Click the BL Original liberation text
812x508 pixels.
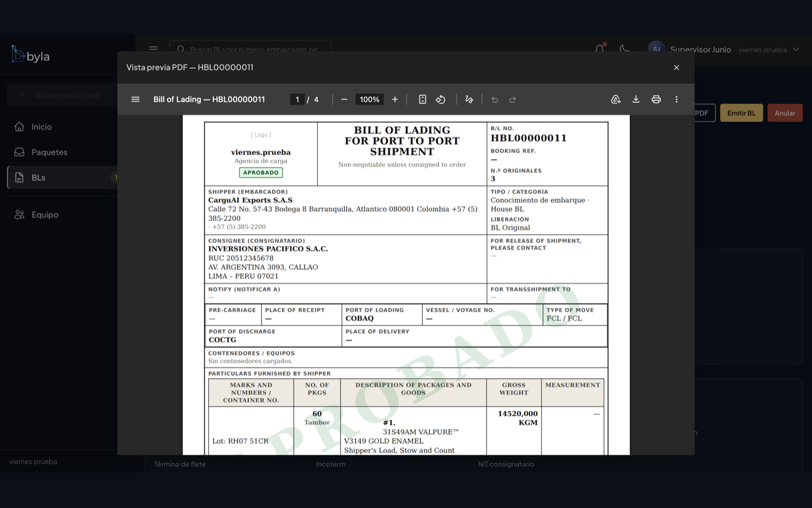coord(510,228)
